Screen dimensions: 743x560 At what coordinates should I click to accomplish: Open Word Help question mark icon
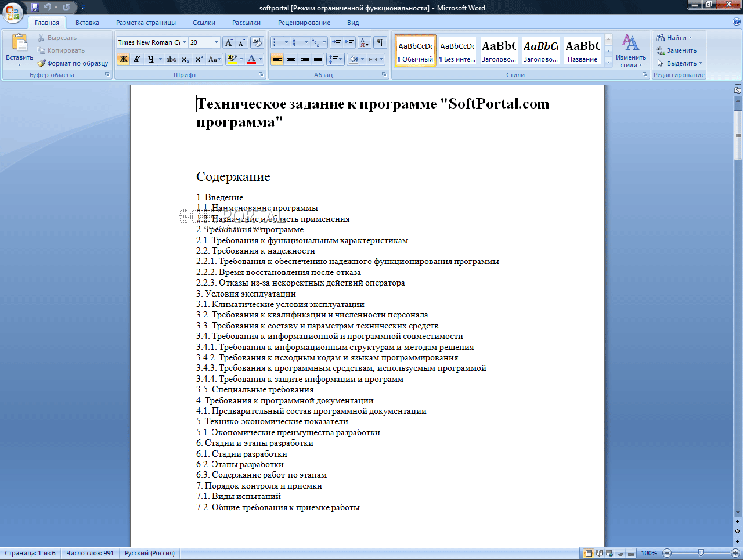click(737, 22)
